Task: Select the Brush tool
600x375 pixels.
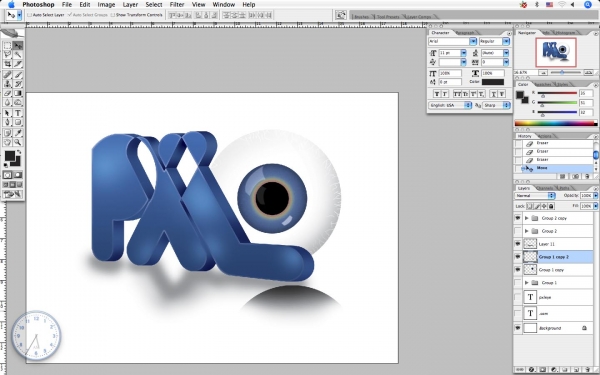Action: [18, 75]
